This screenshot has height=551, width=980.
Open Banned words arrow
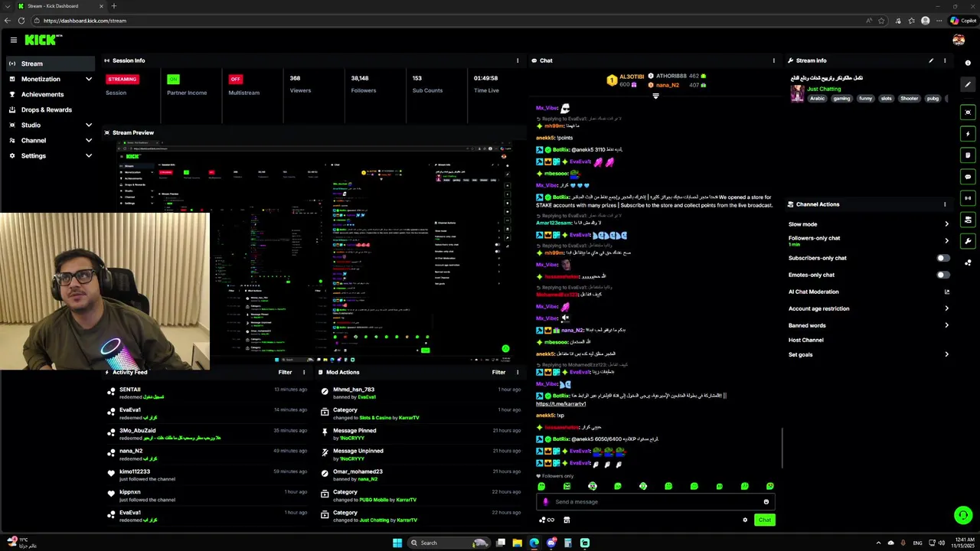[x=946, y=325]
